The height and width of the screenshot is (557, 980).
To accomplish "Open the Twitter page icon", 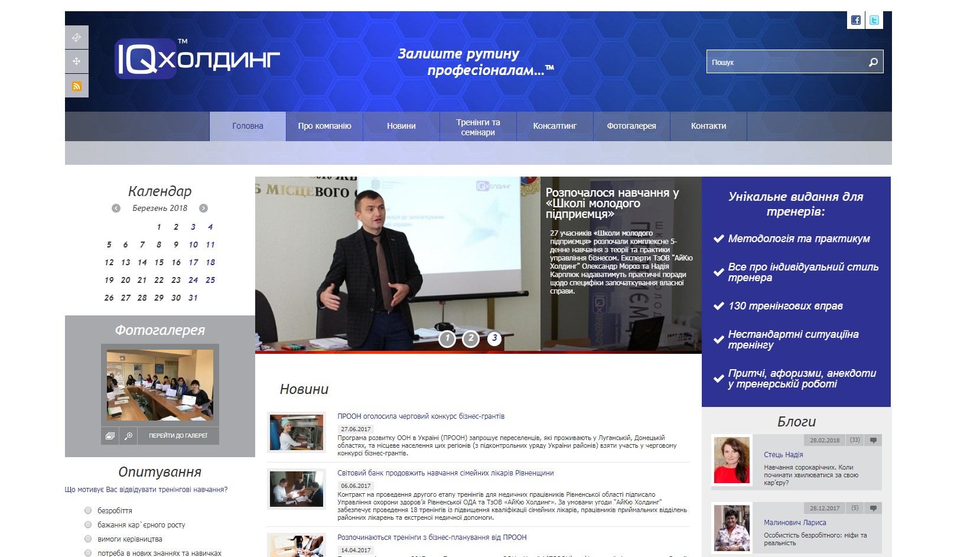I will [x=874, y=20].
